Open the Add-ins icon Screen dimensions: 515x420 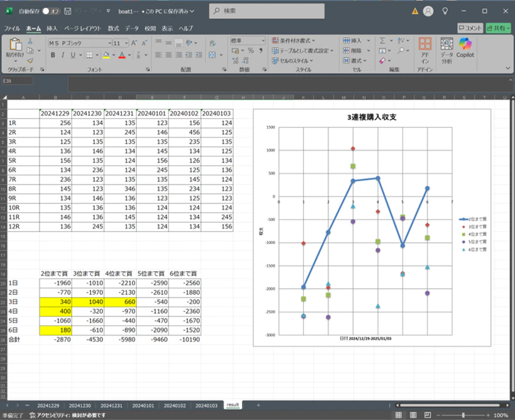pyautogui.click(x=425, y=51)
